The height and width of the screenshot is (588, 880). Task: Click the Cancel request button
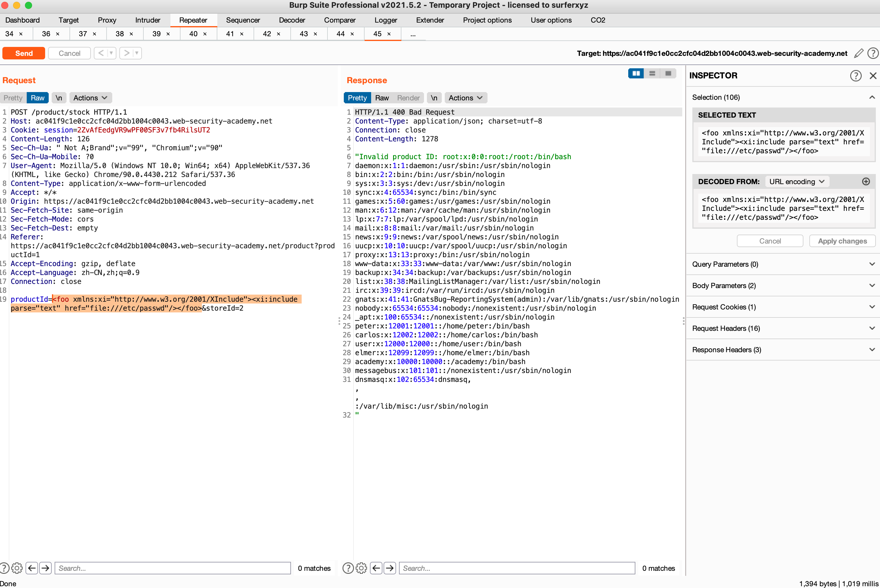pyautogui.click(x=69, y=53)
